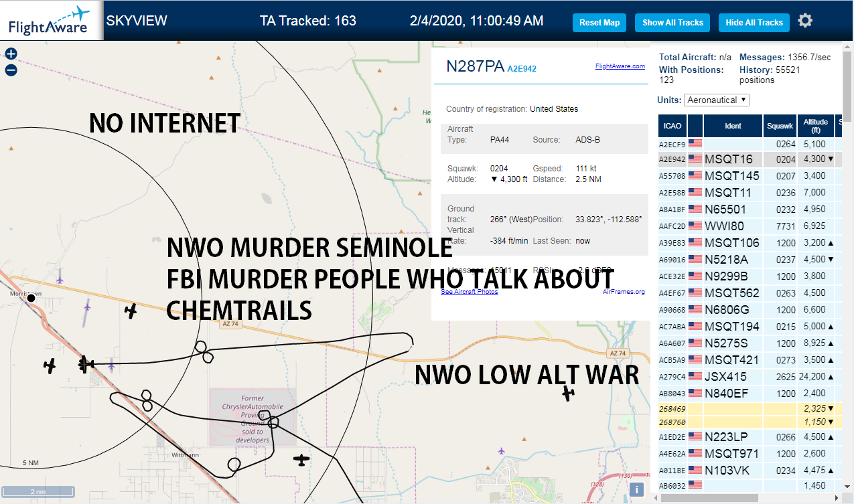Open the Units dropdown
The width and height of the screenshot is (854, 504).
(717, 100)
